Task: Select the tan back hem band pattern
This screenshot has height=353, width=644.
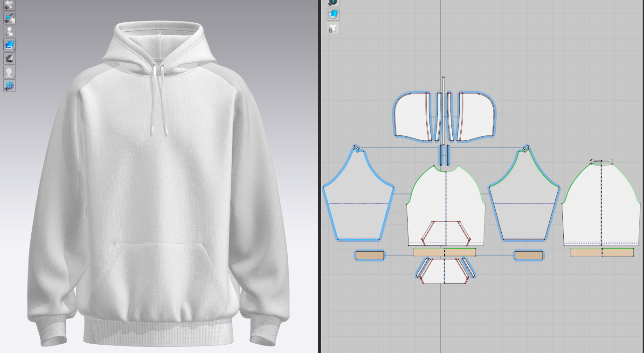Action: (x=602, y=252)
